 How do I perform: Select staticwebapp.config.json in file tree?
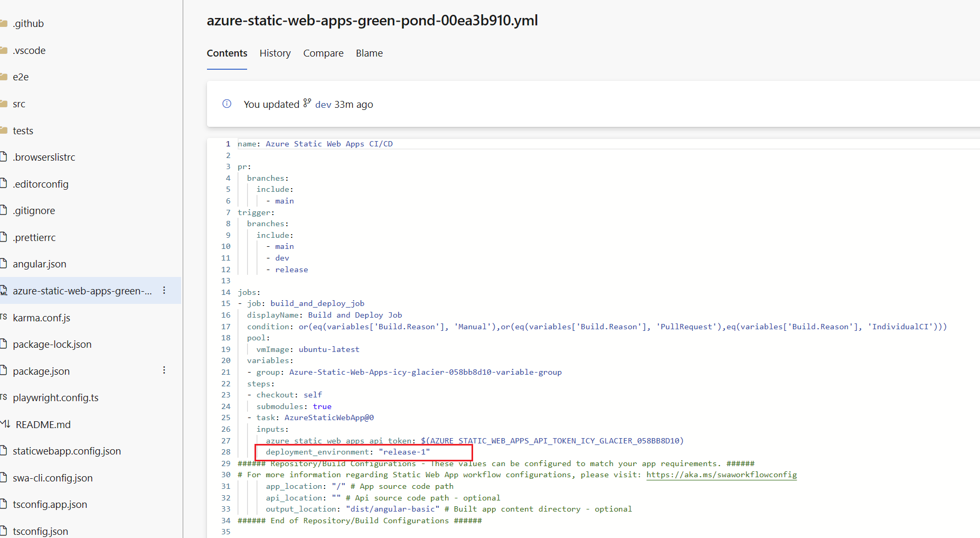pos(67,451)
